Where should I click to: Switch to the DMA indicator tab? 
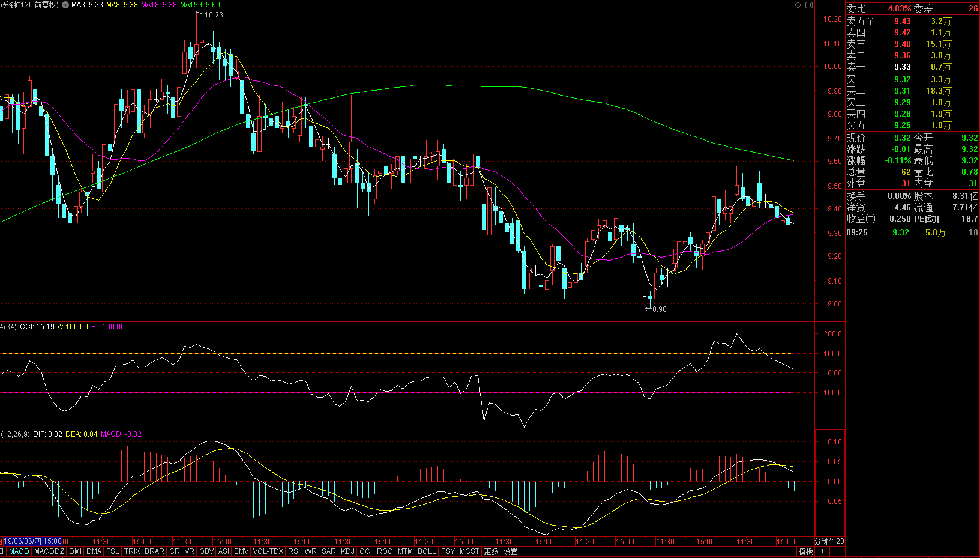click(94, 551)
